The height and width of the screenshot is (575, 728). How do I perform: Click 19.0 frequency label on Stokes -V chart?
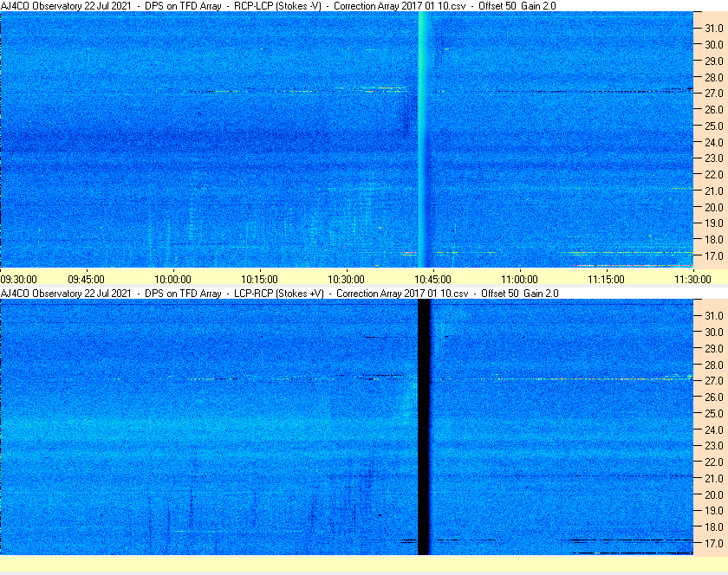pos(714,223)
